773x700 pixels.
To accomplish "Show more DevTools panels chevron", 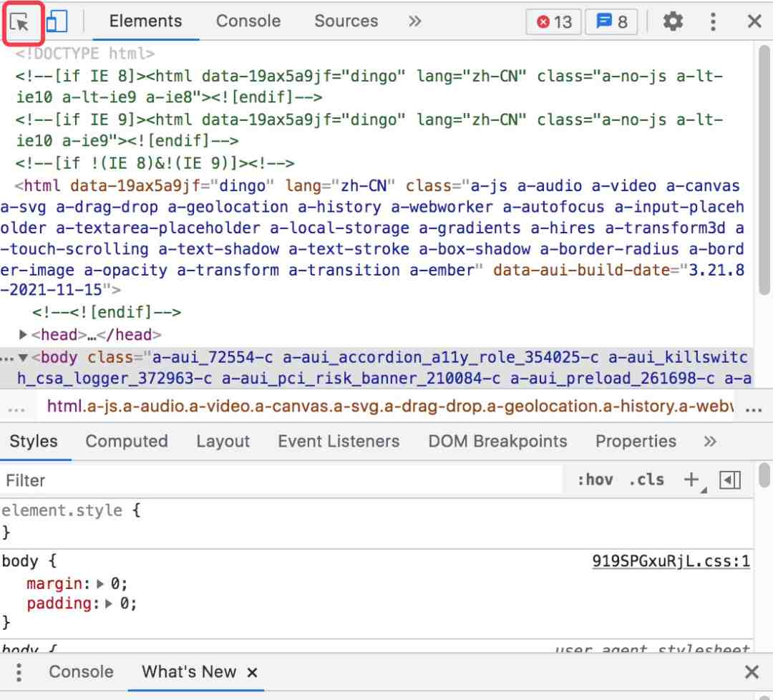I will pyautogui.click(x=414, y=21).
